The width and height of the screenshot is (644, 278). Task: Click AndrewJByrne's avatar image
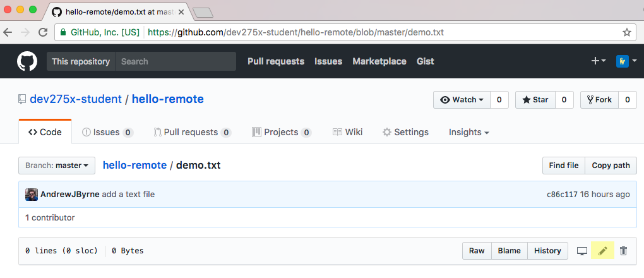tap(32, 195)
